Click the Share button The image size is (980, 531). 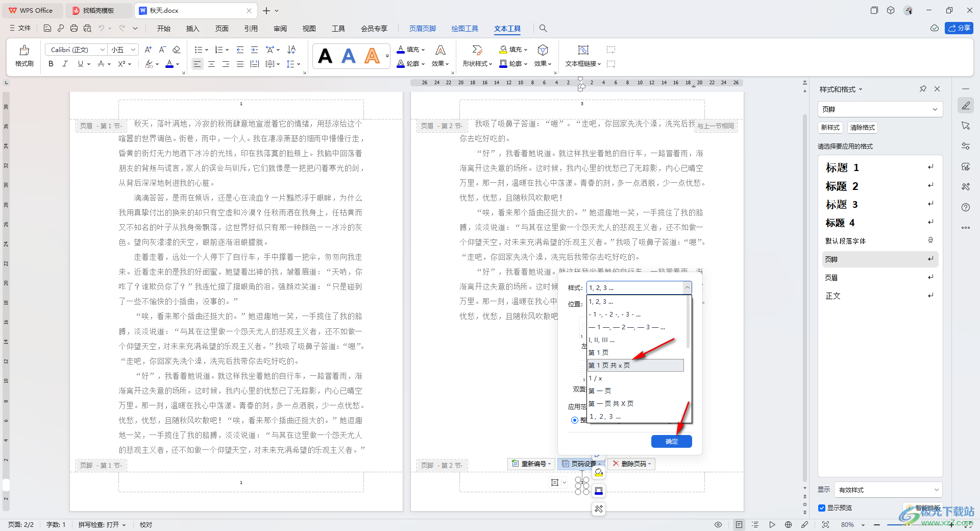point(959,28)
